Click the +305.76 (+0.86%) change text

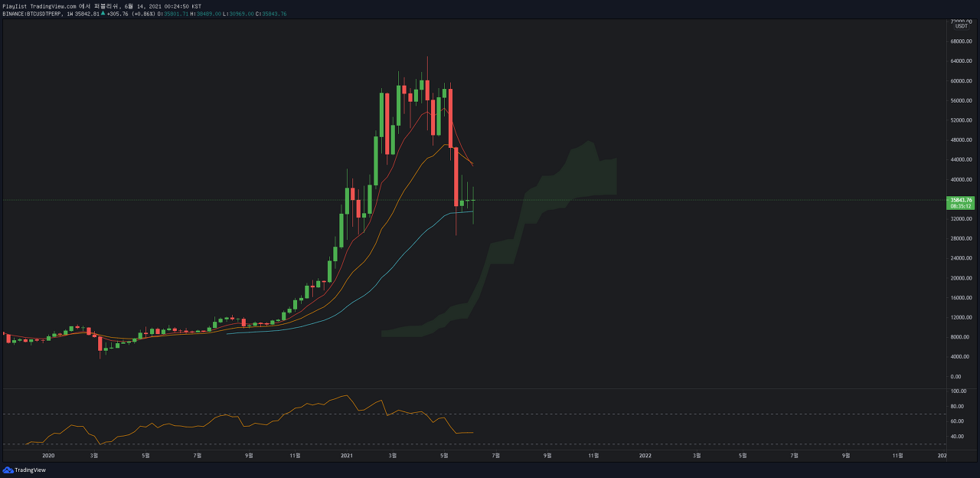pyautogui.click(x=131, y=14)
